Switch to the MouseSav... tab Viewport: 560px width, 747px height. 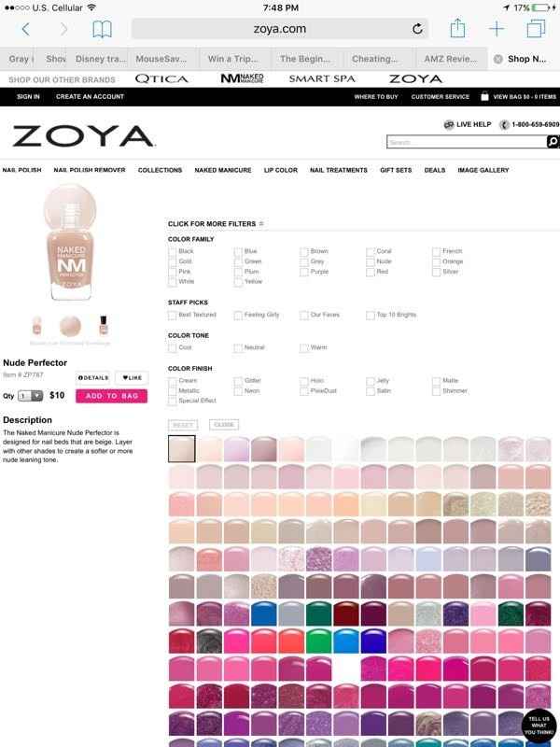tap(161, 59)
